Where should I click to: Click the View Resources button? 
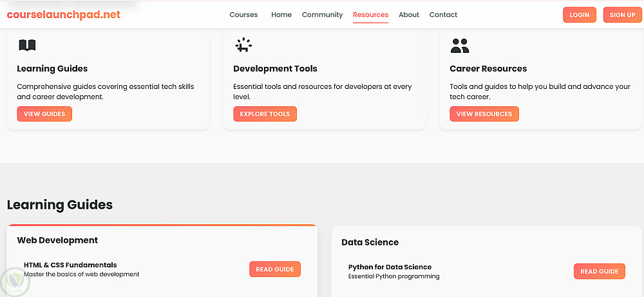484,114
